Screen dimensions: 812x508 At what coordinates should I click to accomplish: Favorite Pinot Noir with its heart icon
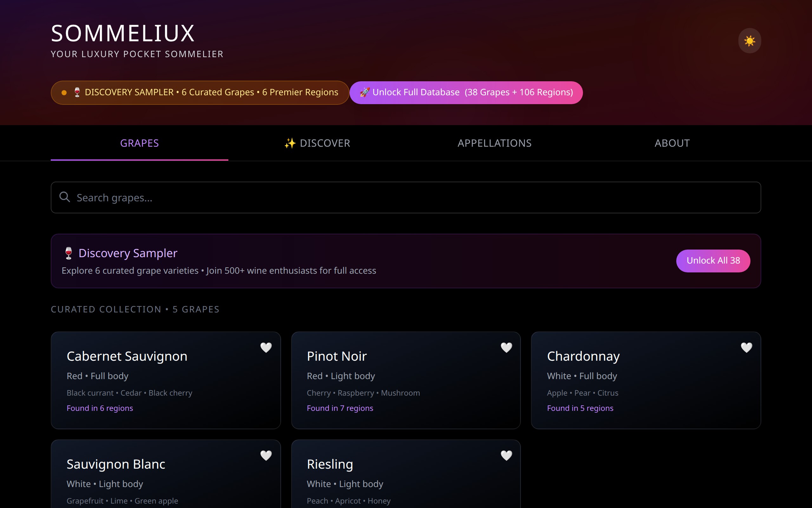coord(506,347)
